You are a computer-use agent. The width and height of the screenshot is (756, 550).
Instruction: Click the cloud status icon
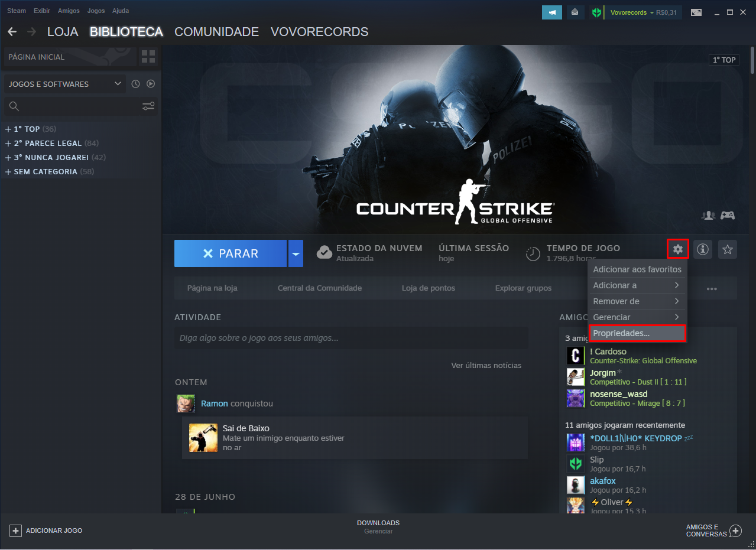pos(324,253)
